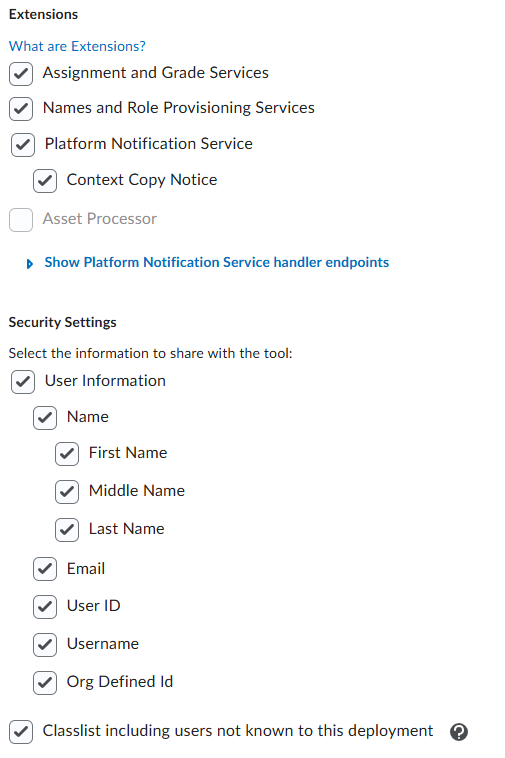Click the 'User ID' label text
This screenshot has width=505, height=758.
(x=94, y=606)
